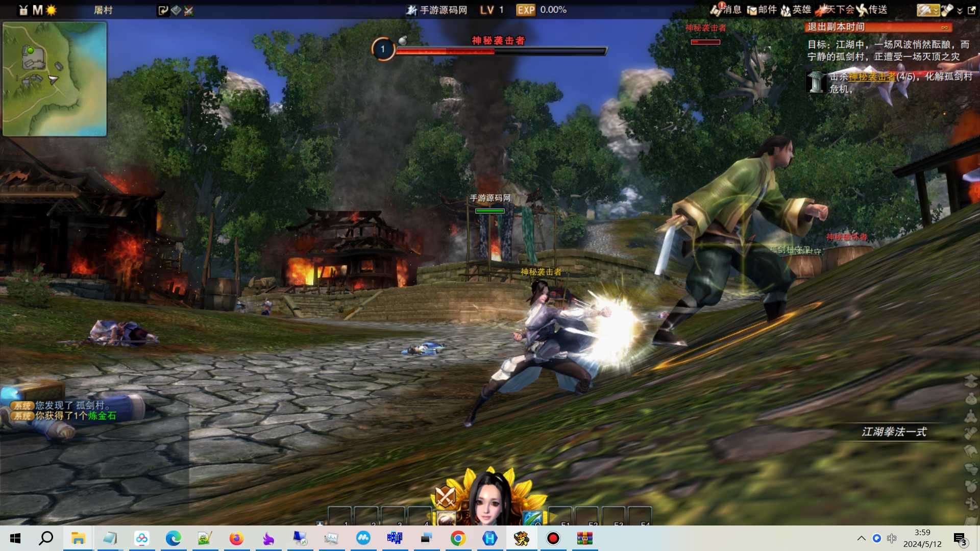Click the minimap in top left corner

55,79
